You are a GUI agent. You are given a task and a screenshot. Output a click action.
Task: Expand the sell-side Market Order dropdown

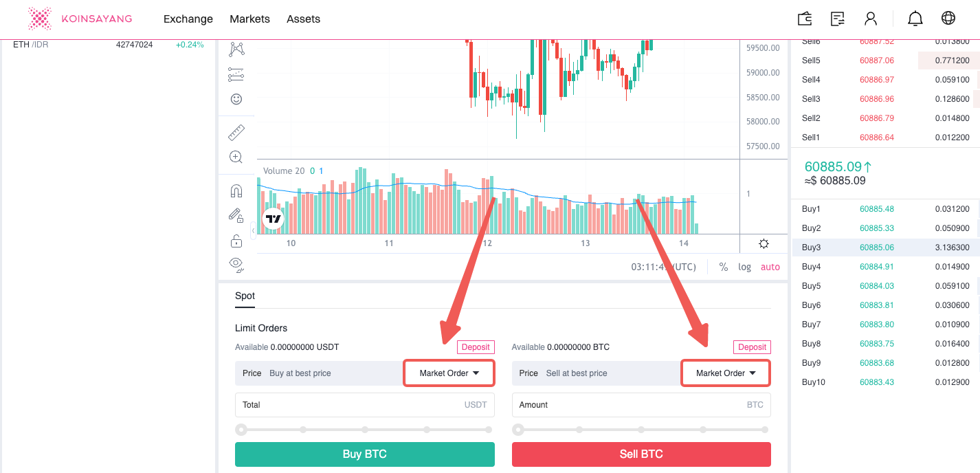coord(726,373)
